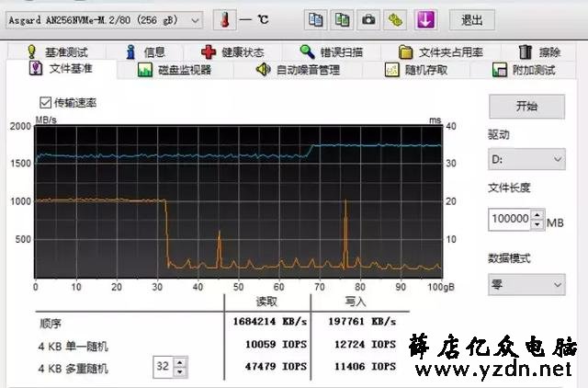Viewport: 588px width, 388px height.
Task: Click the speaker icon for noise management
Action: (x=264, y=70)
